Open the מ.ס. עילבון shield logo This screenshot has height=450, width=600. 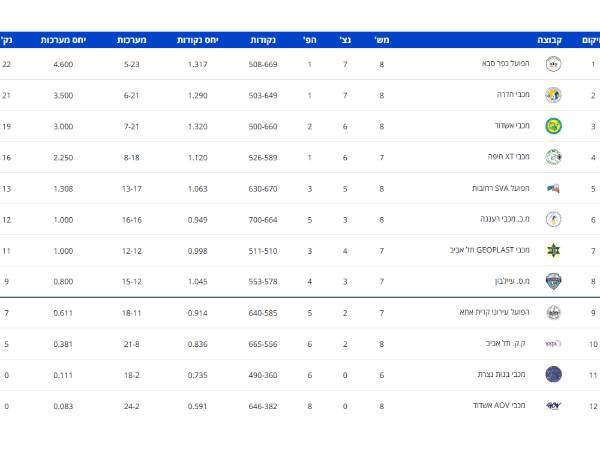coord(553,281)
